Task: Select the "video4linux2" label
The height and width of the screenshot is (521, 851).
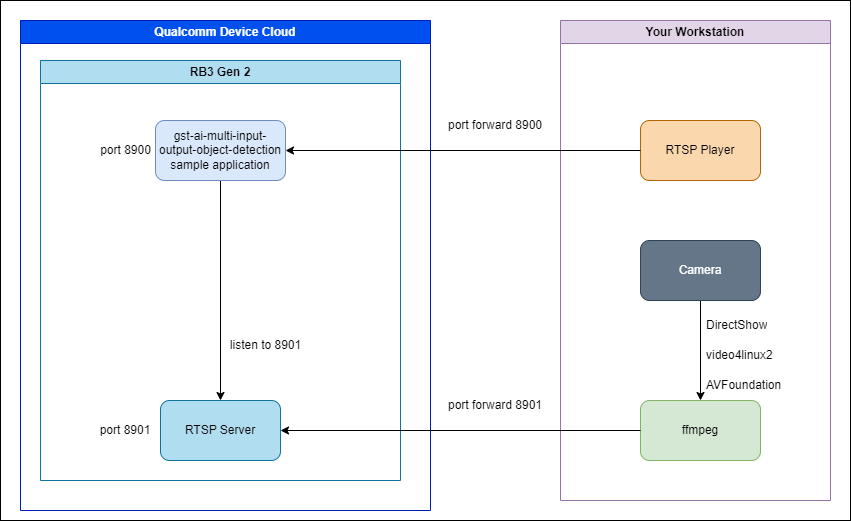Action: 739,355
